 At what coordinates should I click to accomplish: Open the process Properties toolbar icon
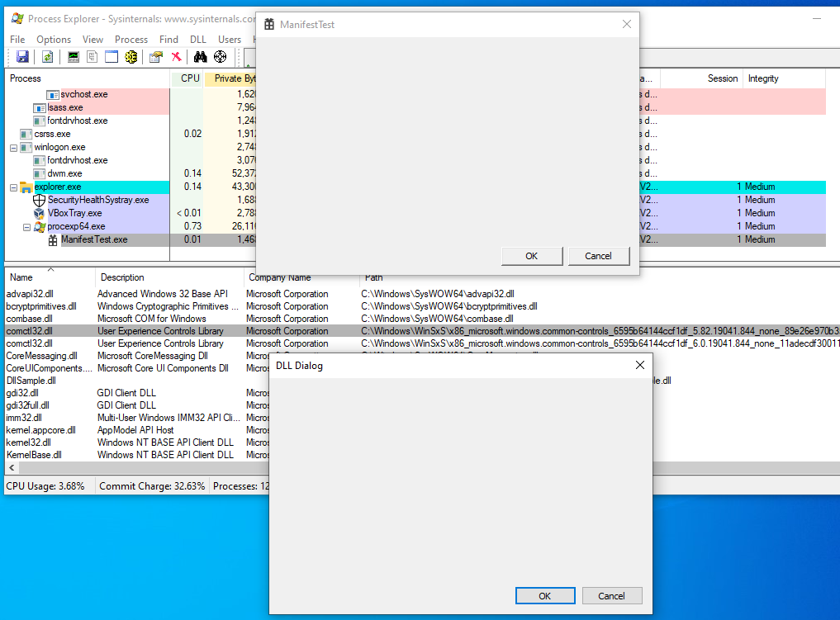pos(156,57)
